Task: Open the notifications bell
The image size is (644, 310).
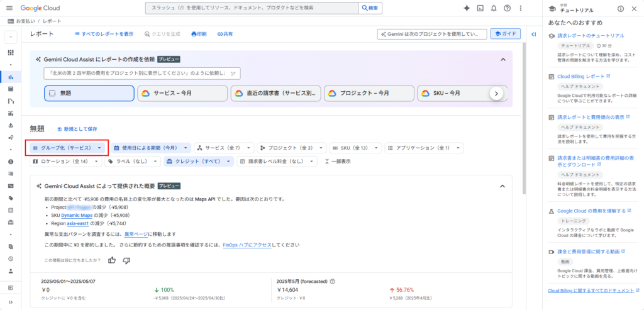Action: click(494, 8)
